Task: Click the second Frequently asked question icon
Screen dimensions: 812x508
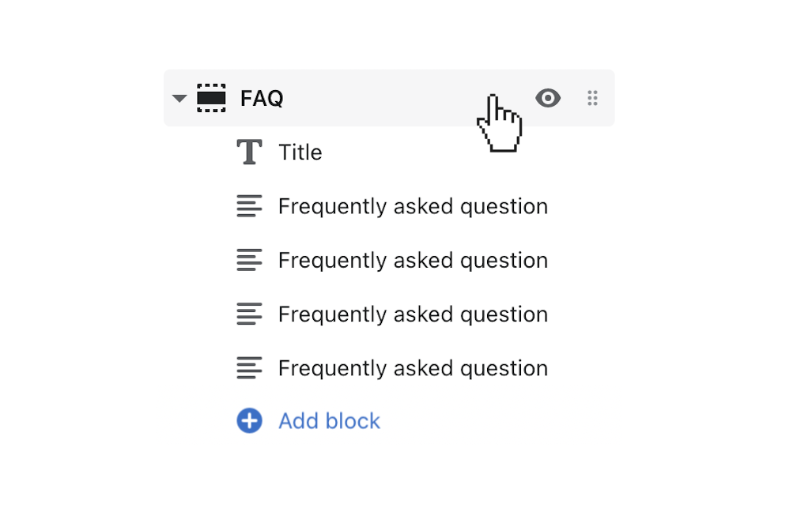Action: [x=248, y=260]
